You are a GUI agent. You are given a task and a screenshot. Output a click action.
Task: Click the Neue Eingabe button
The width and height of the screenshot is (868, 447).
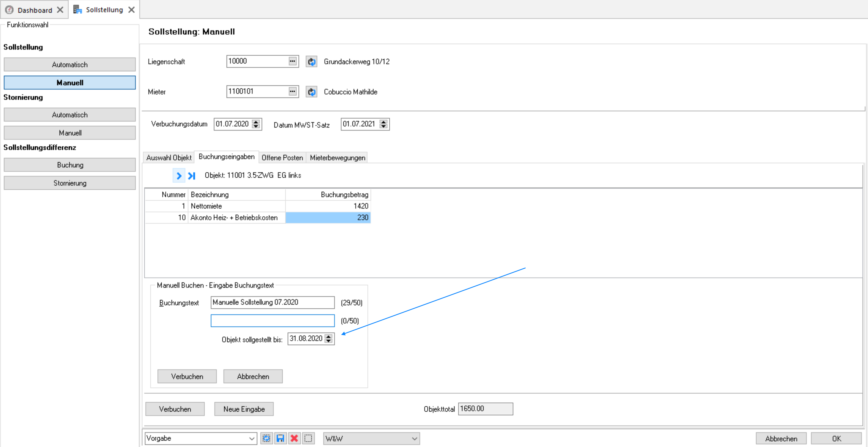[x=244, y=409]
